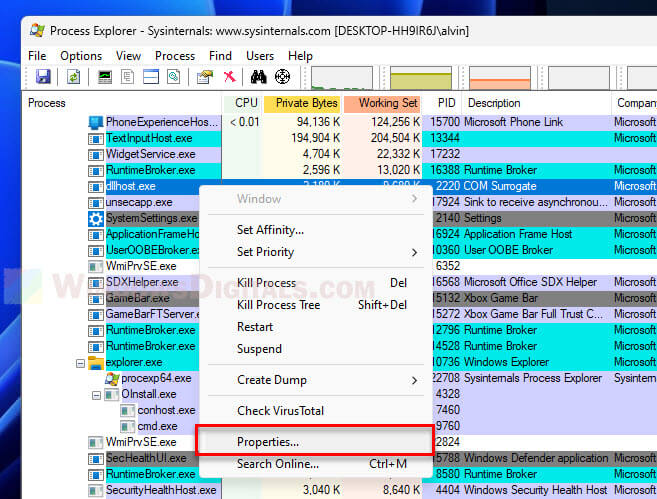Choose Suspend from context menu
Image resolution: width=657 pixels, height=499 pixels.
(316, 349)
